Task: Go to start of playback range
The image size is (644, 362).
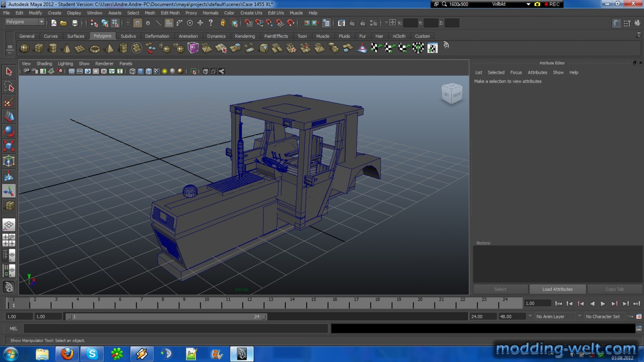Action: pos(559,304)
